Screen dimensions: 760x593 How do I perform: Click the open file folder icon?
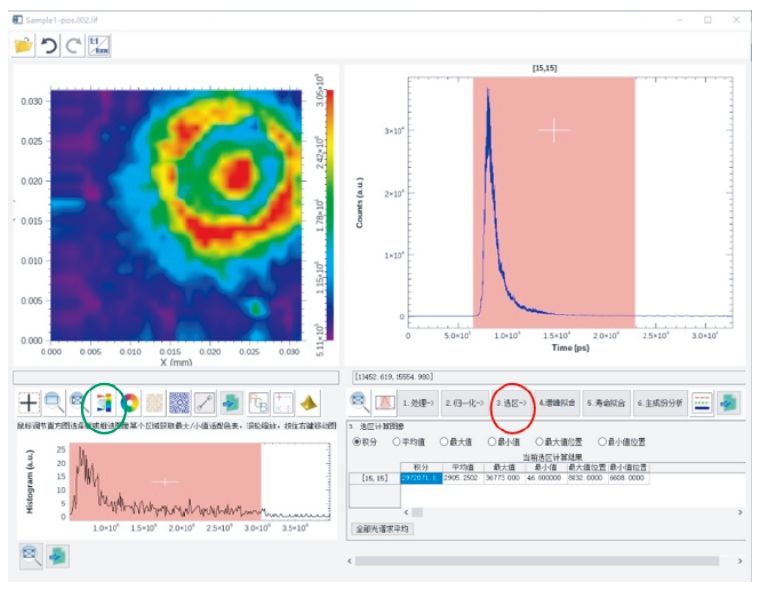coord(23,46)
